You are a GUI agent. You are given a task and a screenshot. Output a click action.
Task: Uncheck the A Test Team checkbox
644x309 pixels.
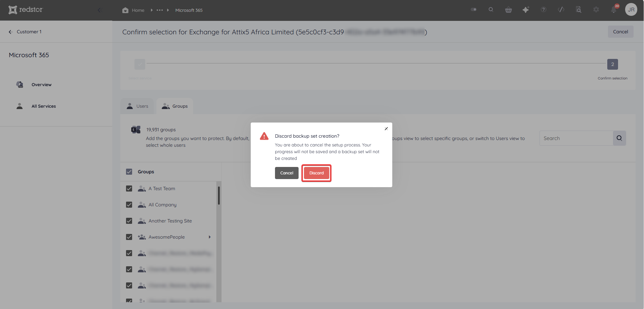(129, 188)
